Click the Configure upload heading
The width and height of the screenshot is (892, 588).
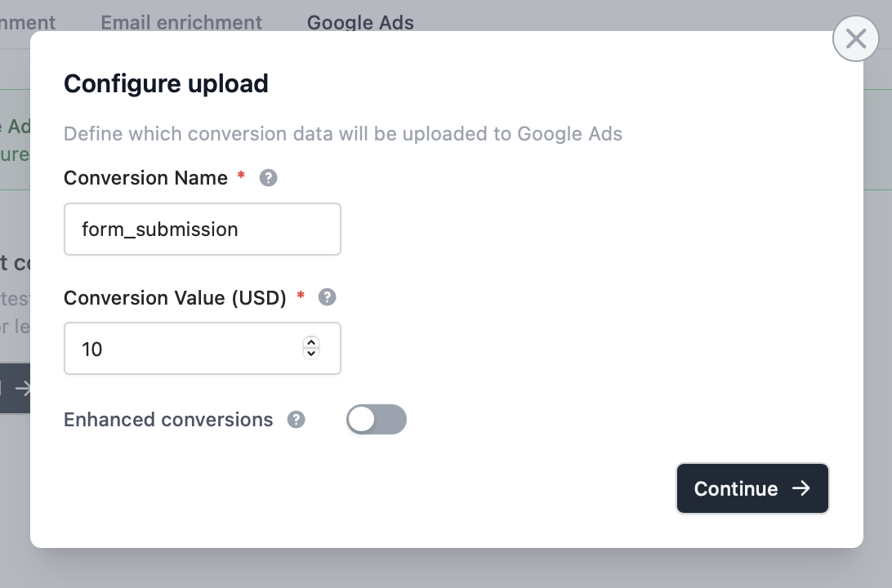click(166, 83)
